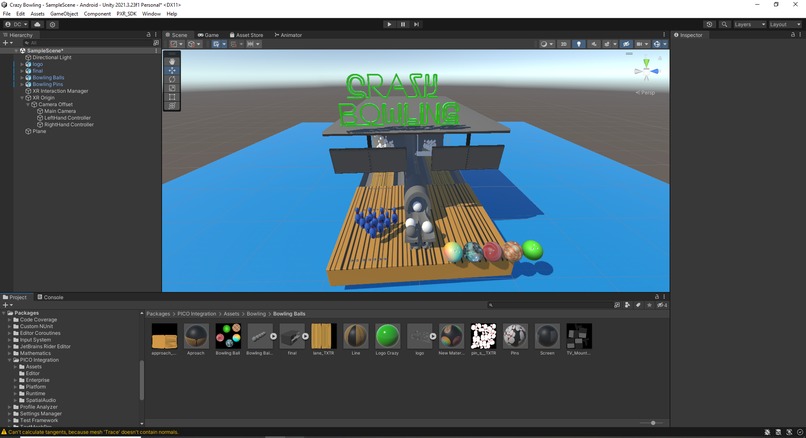Image resolution: width=806 pixels, height=438 pixels.
Task: Select the Rect tool in Scene toolbar
Action: tap(172, 97)
